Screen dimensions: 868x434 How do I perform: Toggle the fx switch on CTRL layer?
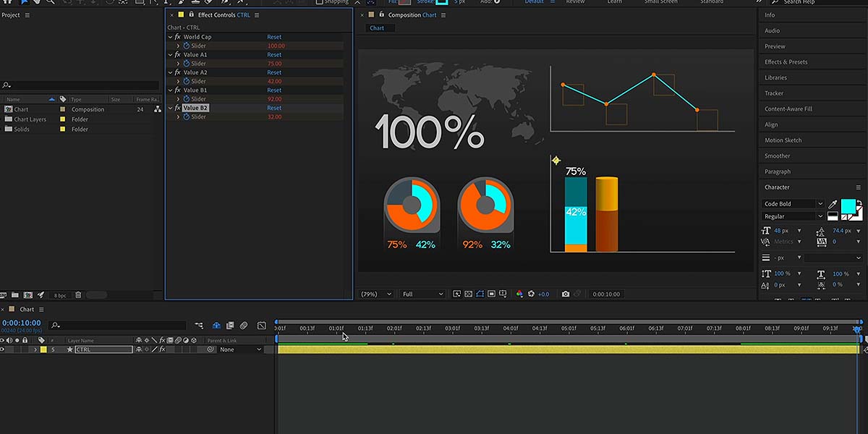pos(162,349)
